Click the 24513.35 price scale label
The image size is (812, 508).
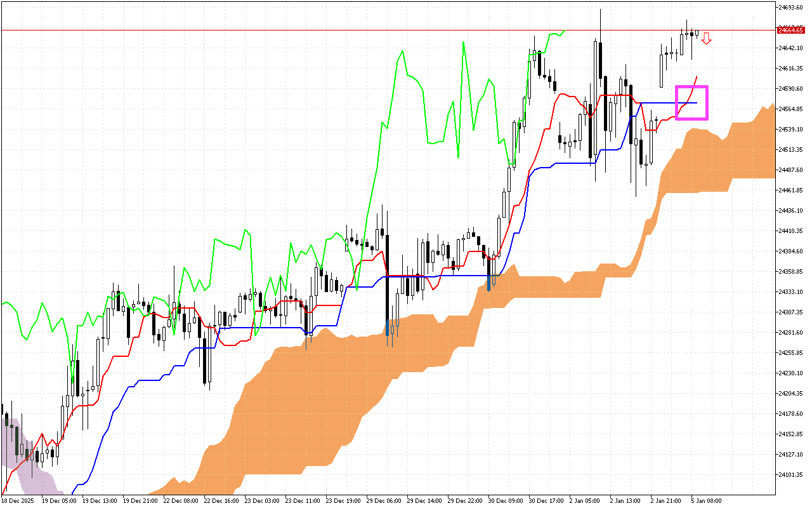[791, 150]
